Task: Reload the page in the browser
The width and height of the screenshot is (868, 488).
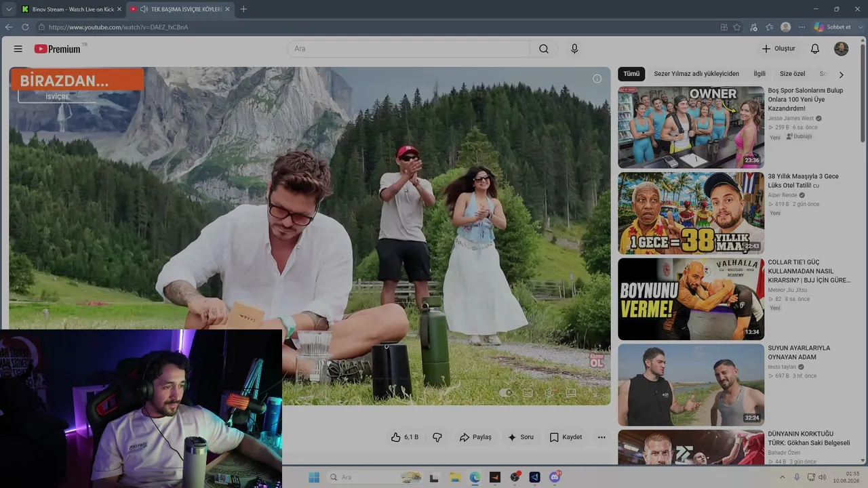Action: coord(25,27)
